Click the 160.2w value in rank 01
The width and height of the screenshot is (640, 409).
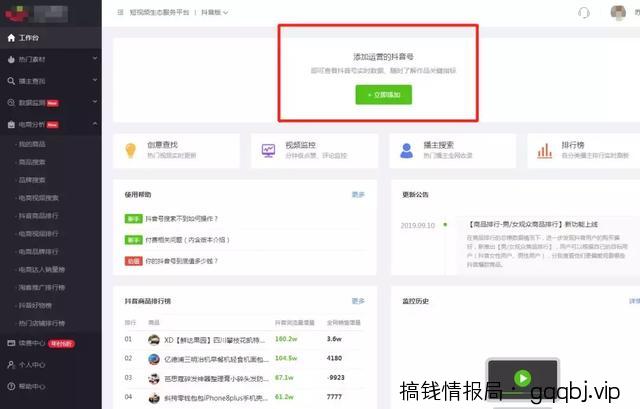pos(286,339)
